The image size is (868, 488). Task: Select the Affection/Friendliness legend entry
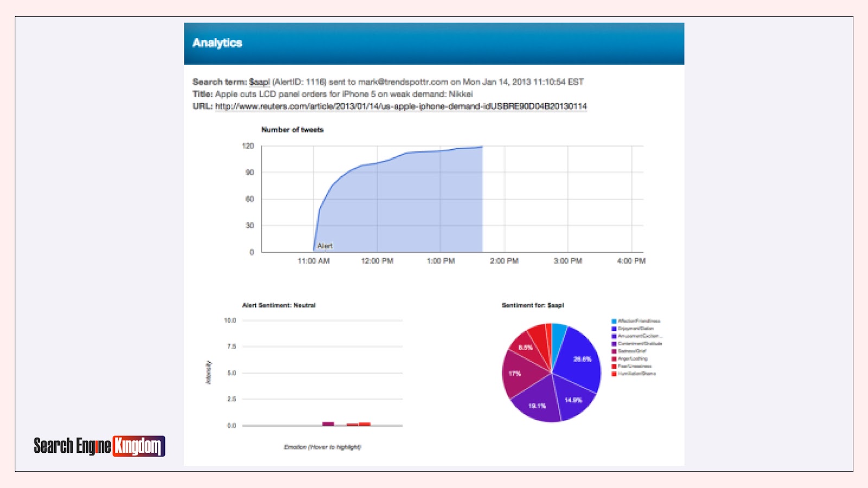(636, 321)
